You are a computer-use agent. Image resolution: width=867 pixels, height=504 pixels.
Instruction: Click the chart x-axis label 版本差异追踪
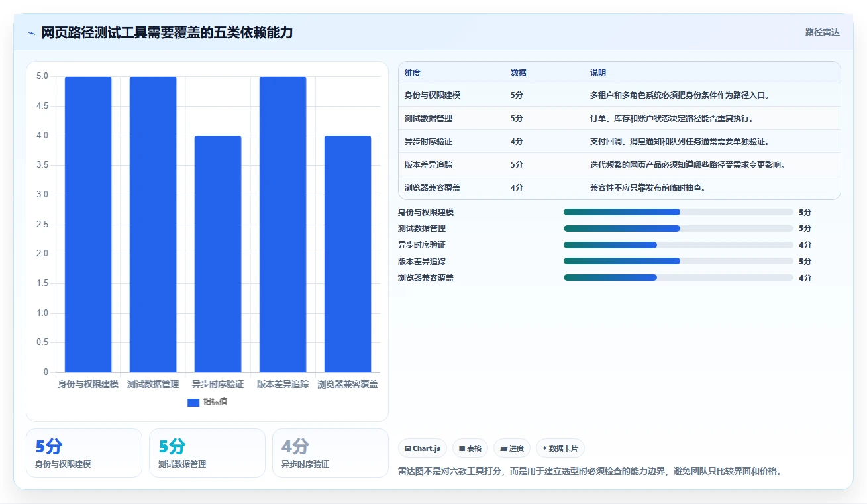tap(283, 384)
